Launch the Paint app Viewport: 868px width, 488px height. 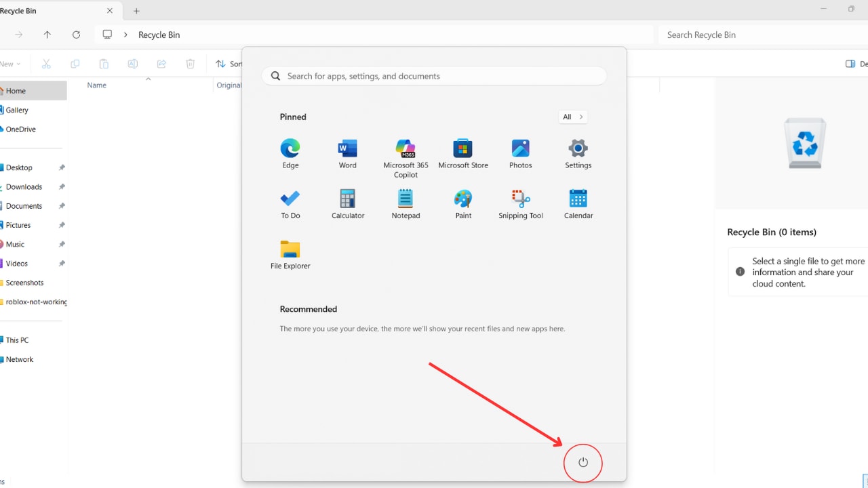(x=463, y=204)
